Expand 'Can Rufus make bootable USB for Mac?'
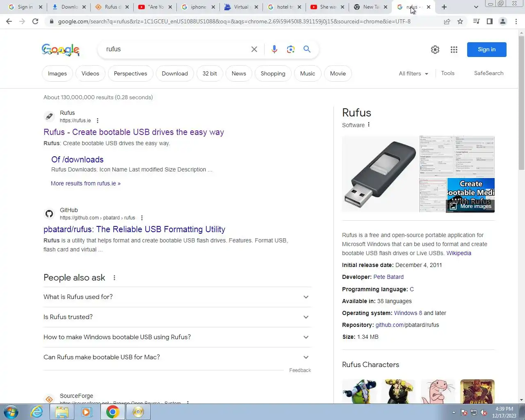525x420 pixels. 177,357
